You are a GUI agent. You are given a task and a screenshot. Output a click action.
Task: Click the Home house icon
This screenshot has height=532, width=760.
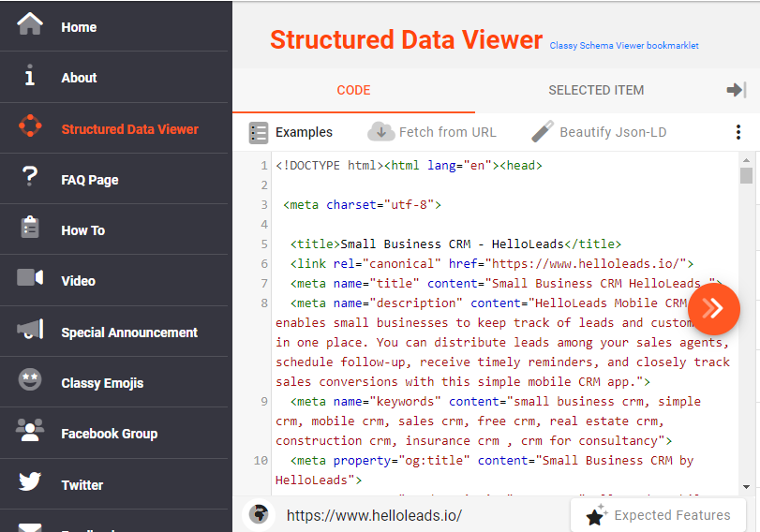tap(30, 25)
